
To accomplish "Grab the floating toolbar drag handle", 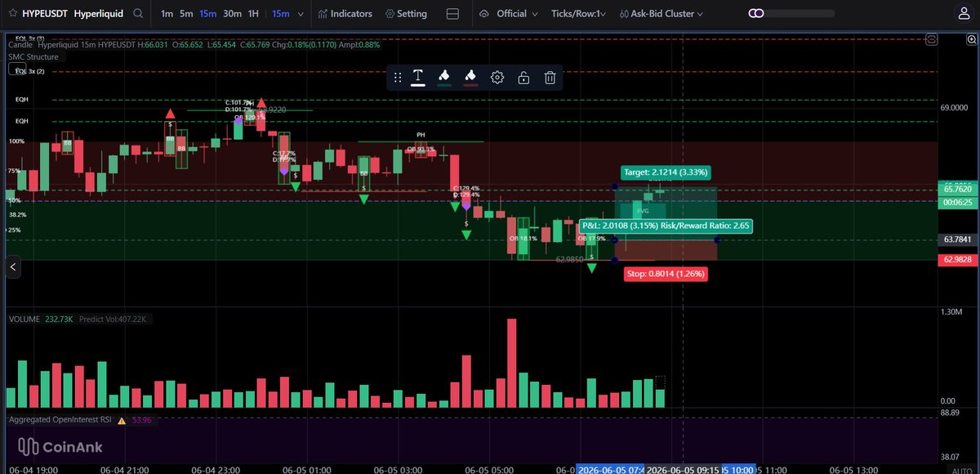I will click(397, 78).
